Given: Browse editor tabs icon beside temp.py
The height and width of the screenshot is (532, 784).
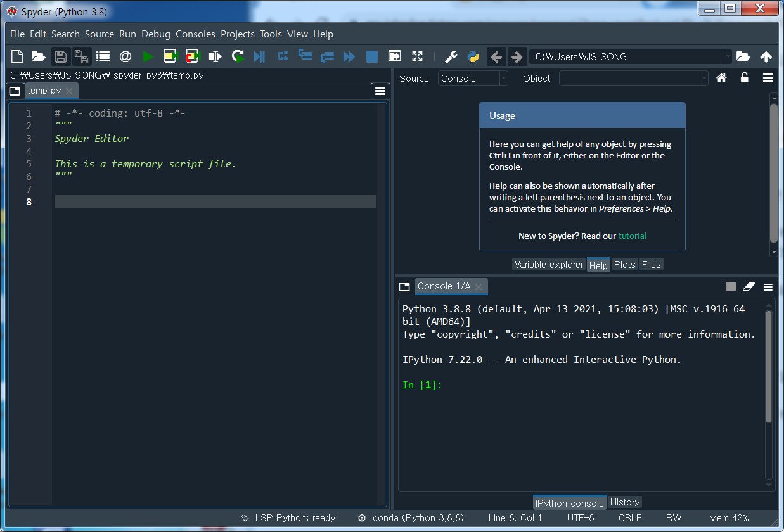Looking at the screenshot, I should click(15, 91).
